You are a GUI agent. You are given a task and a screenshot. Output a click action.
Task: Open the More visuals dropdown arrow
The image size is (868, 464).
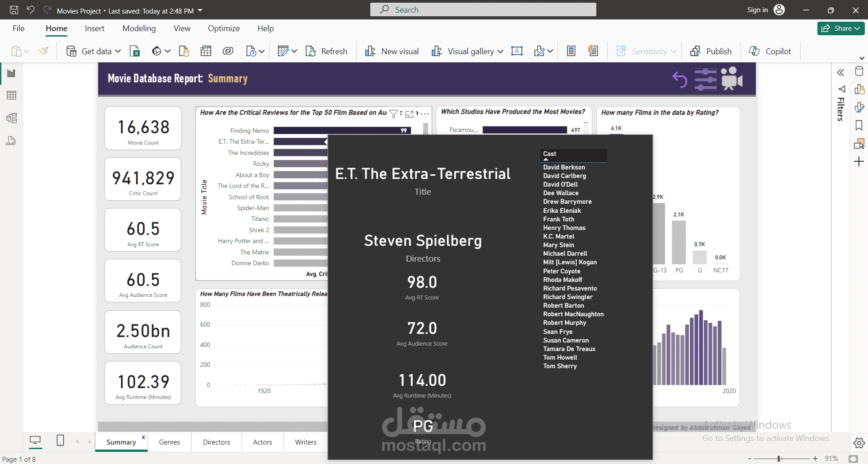550,52
